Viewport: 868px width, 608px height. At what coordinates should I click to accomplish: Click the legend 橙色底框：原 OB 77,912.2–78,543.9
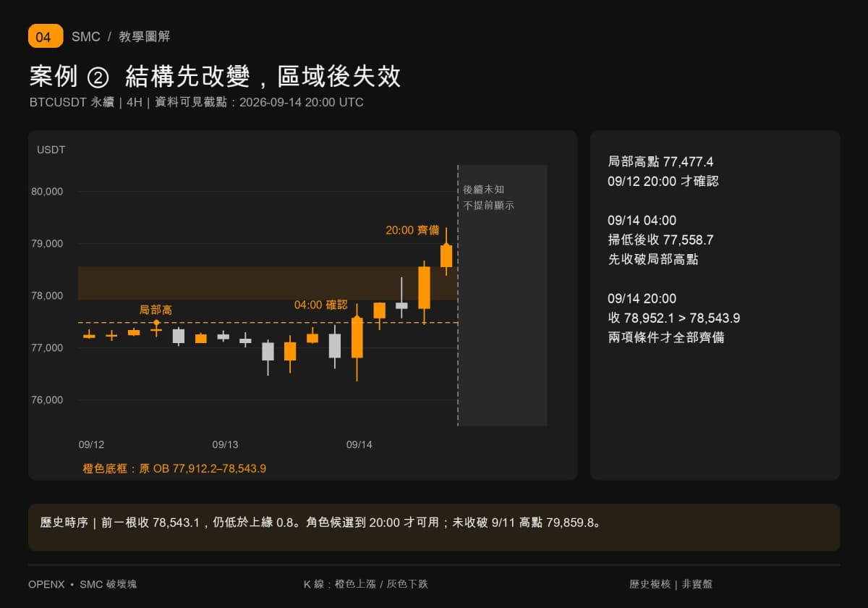coord(174,468)
